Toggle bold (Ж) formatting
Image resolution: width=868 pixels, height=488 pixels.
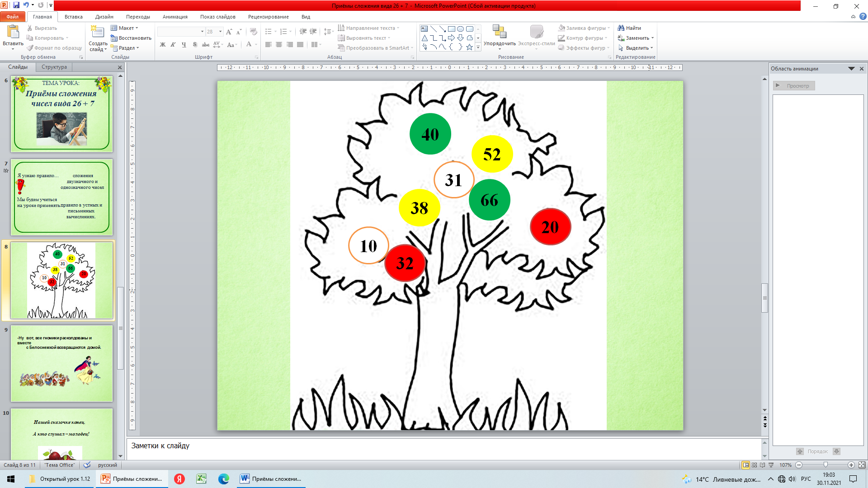[x=163, y=45]
